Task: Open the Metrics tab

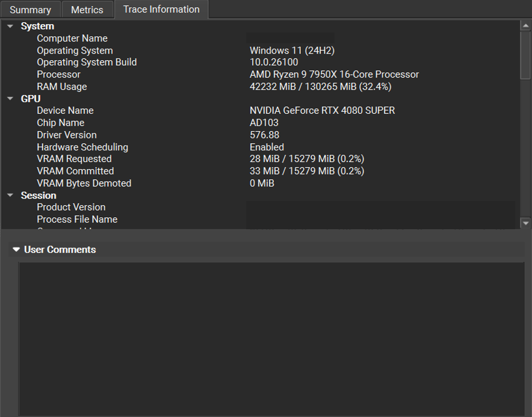Action: pyautogui.click(x=87, y=9)
